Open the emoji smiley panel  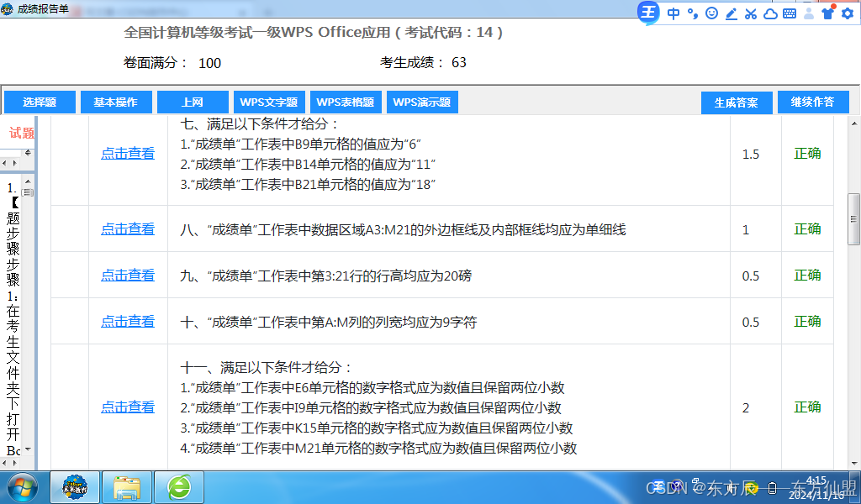[711, 13]
